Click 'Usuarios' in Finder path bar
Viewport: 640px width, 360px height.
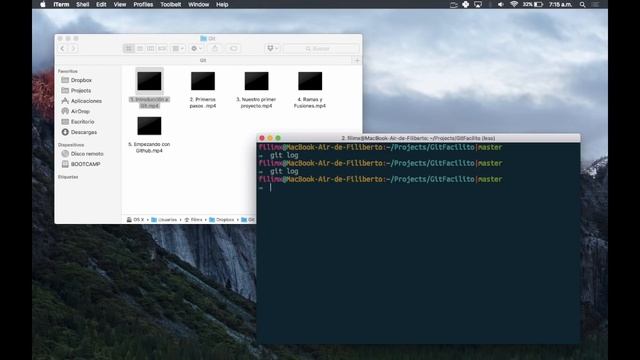164,220
